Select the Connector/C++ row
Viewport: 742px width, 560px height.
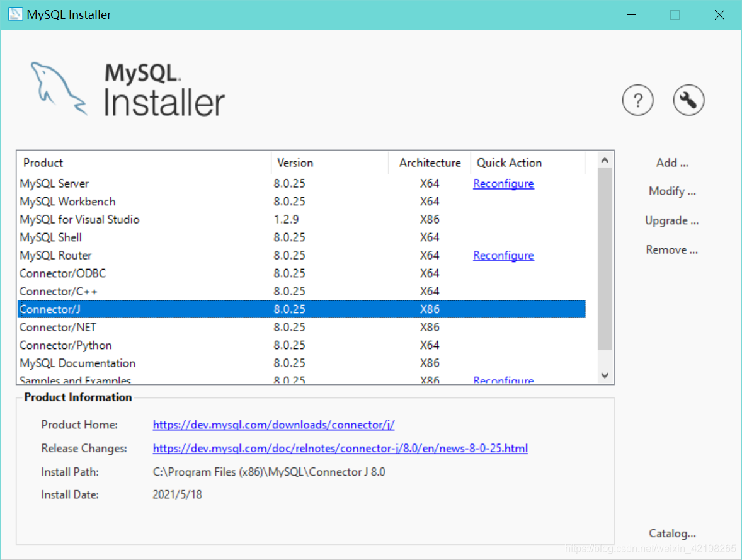[x=302, y=292]
